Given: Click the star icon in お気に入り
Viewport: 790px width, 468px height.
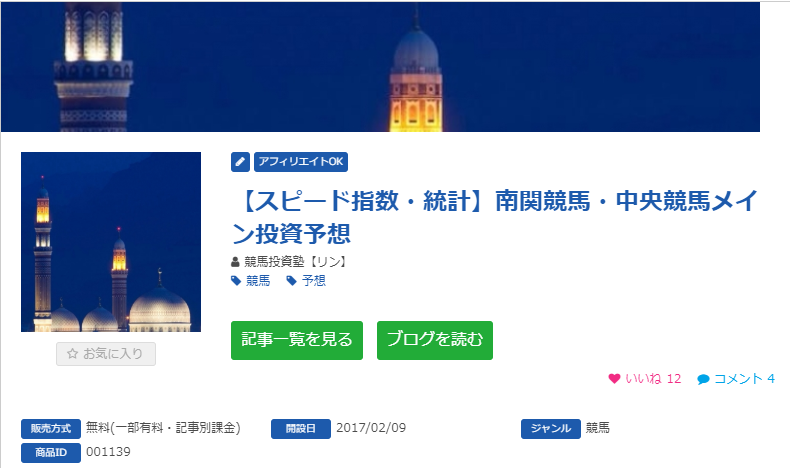Looking at the screenshot, I should tap(73, 354).
